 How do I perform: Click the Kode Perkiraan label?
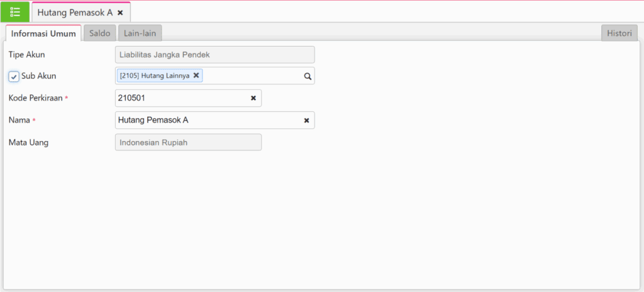coord(35,98)
